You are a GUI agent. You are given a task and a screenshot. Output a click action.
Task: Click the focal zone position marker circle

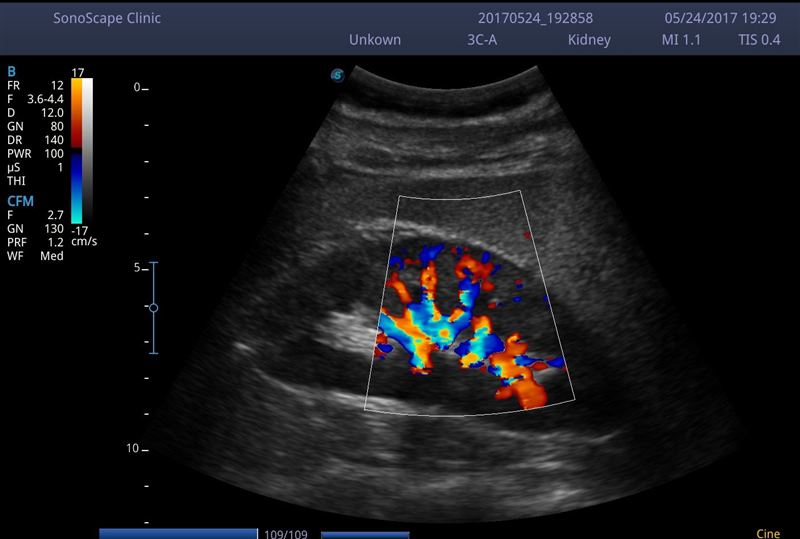[x=154, y=308]
